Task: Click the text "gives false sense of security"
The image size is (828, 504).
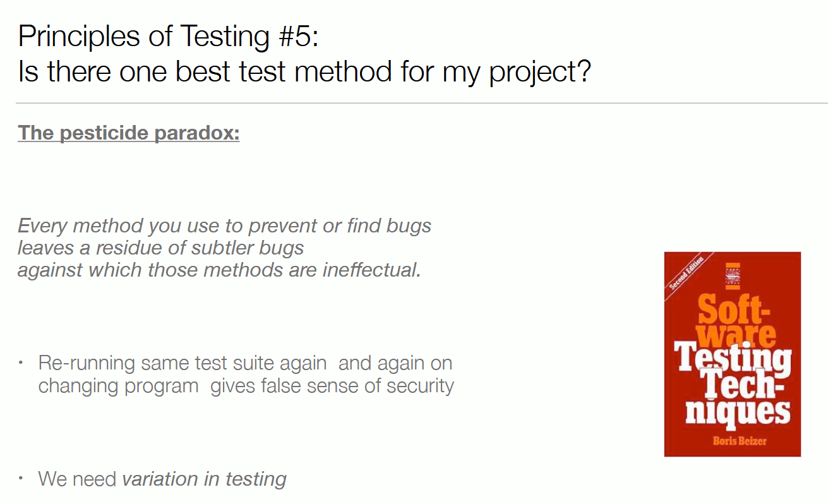Action: [332, 385]
